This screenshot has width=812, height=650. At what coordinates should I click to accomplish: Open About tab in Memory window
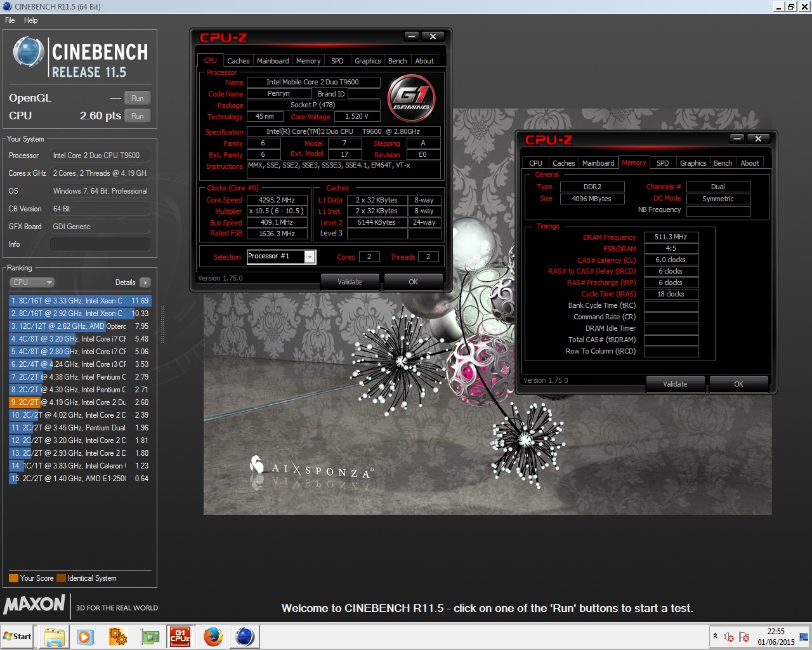click(x=750, y=163)
